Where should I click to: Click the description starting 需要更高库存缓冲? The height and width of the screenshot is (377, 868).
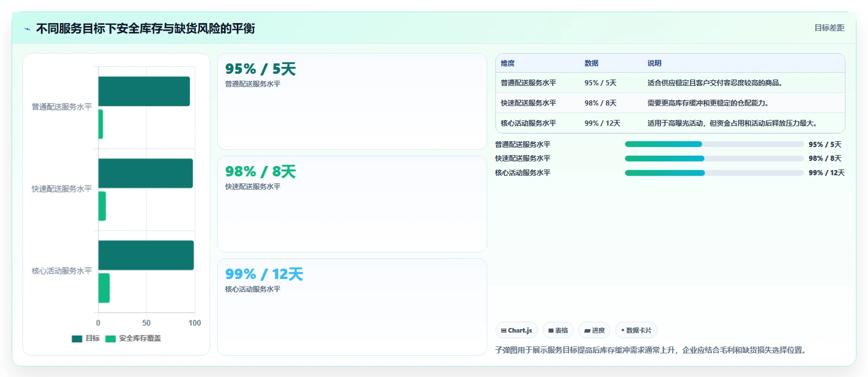(708, 103)
